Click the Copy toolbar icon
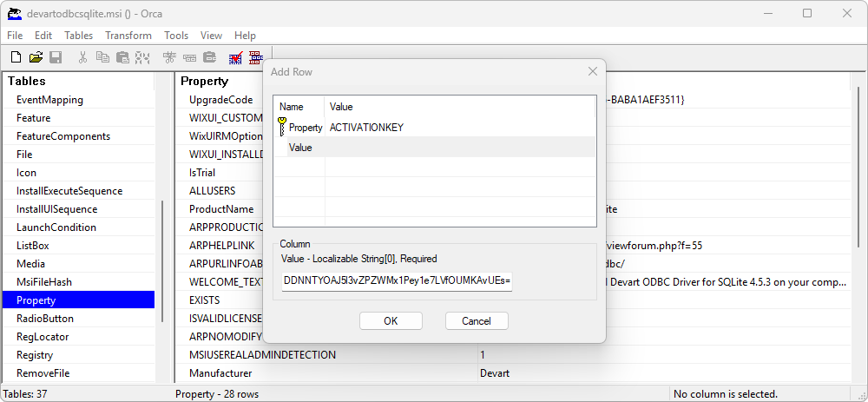 pos(102,57)
